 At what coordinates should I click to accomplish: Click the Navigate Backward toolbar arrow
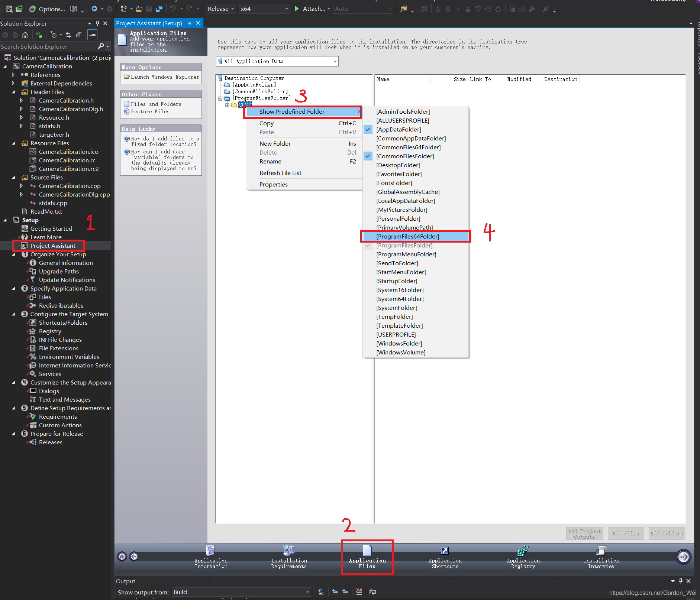(x=94, y=9)
